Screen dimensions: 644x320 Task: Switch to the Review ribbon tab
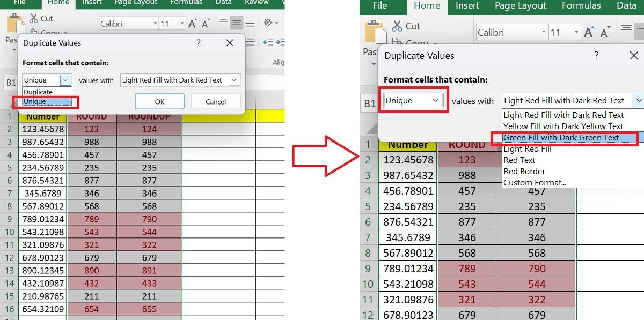256,3
